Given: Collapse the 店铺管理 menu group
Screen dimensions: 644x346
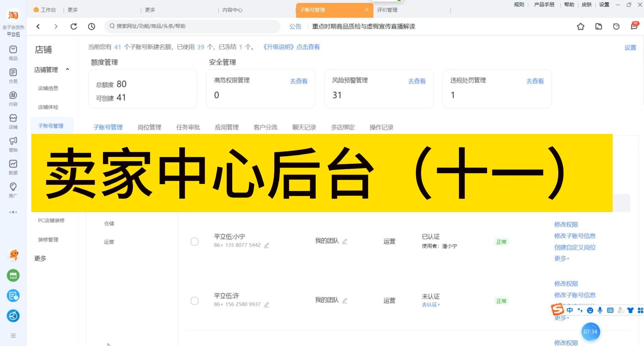Looking at the screenshot, I should point(68,70).
